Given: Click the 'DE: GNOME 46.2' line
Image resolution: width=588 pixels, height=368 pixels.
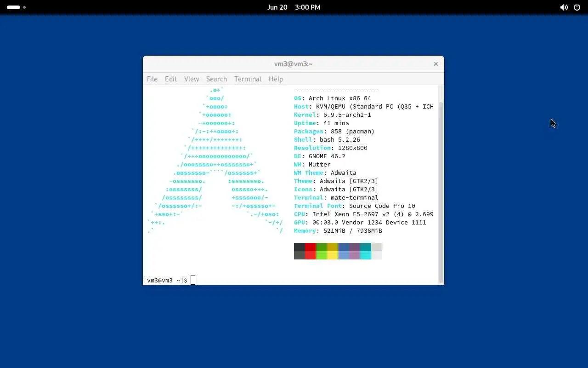Looking at the screenshot, I should point(320,156).
